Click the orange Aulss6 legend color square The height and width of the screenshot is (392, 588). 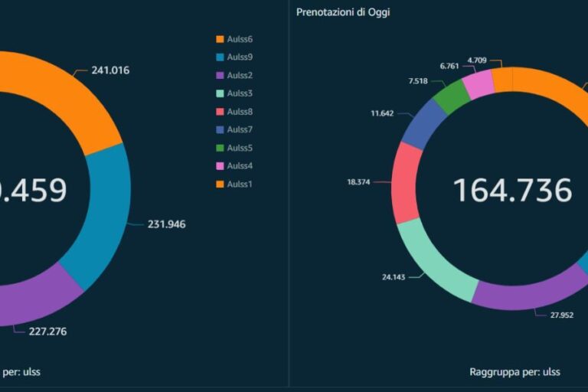[220, 39]
